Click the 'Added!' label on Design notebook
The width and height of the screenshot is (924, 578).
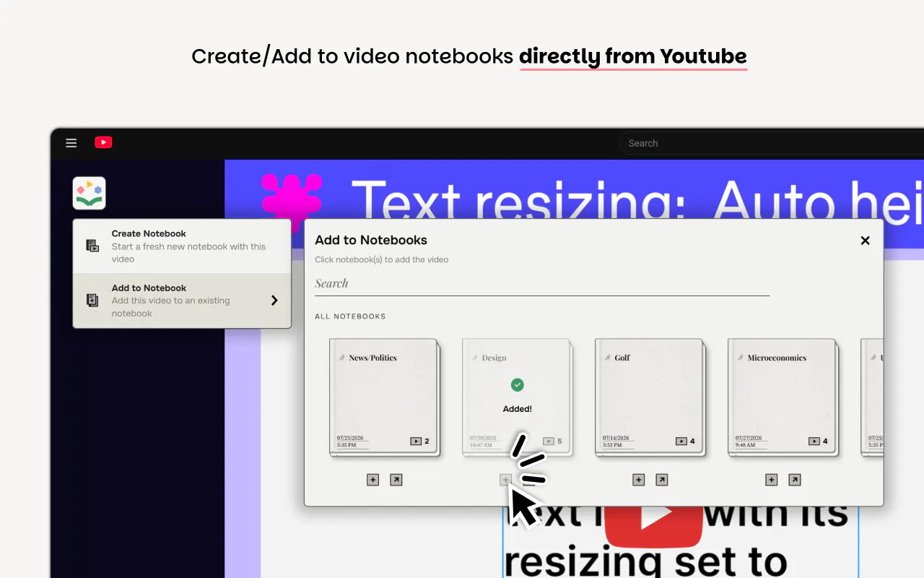[517, 409]
